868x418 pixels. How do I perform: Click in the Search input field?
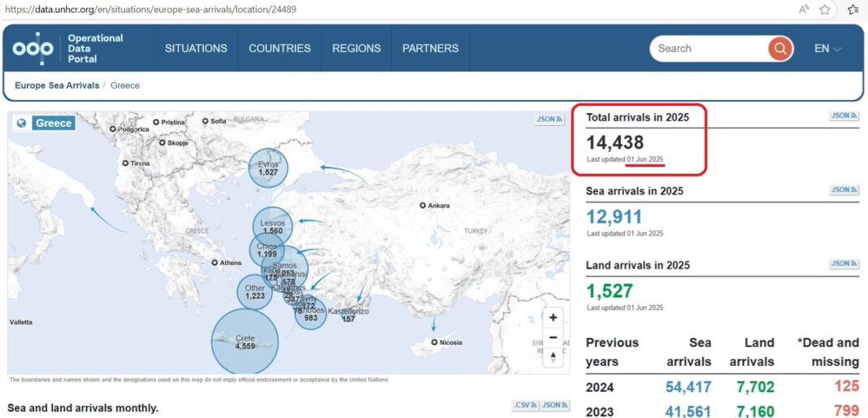pyautogui.click(x=705, y=49)
